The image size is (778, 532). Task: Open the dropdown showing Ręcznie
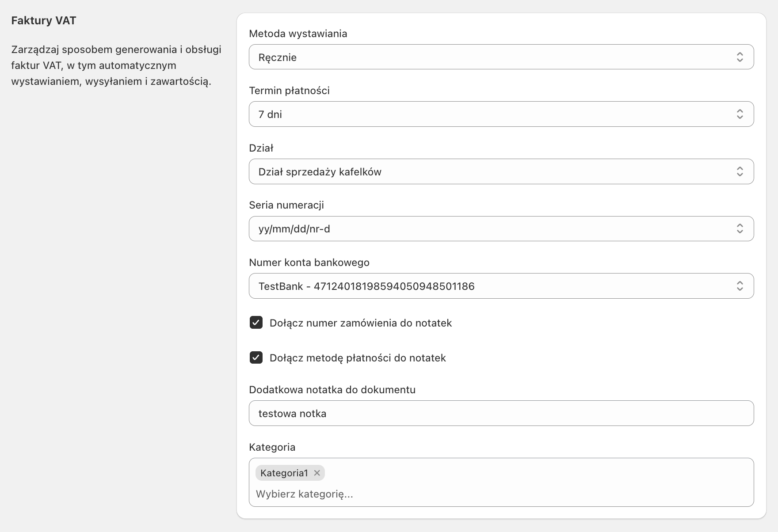486,57
